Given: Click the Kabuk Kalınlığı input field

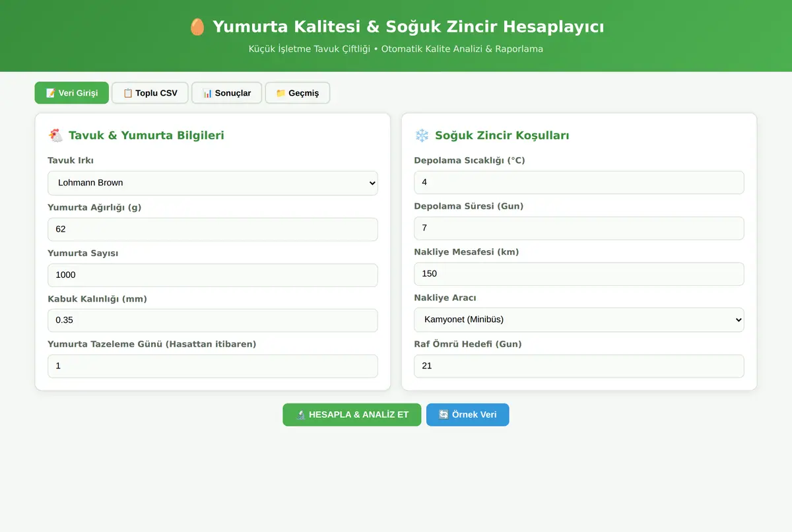Looking at the screenshot, I should [x=213, y=320].
